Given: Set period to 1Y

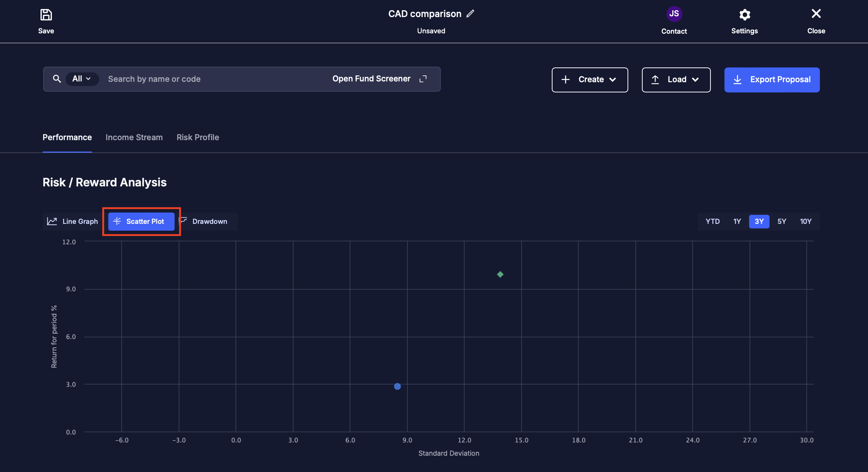Looking at the screenshot, I should point(737,221).
